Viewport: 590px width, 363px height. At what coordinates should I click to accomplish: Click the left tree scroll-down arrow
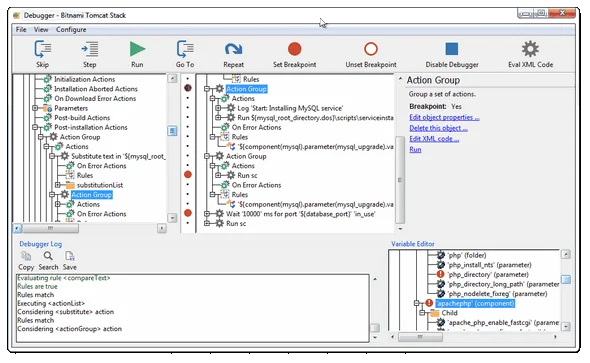coord(172,218)
